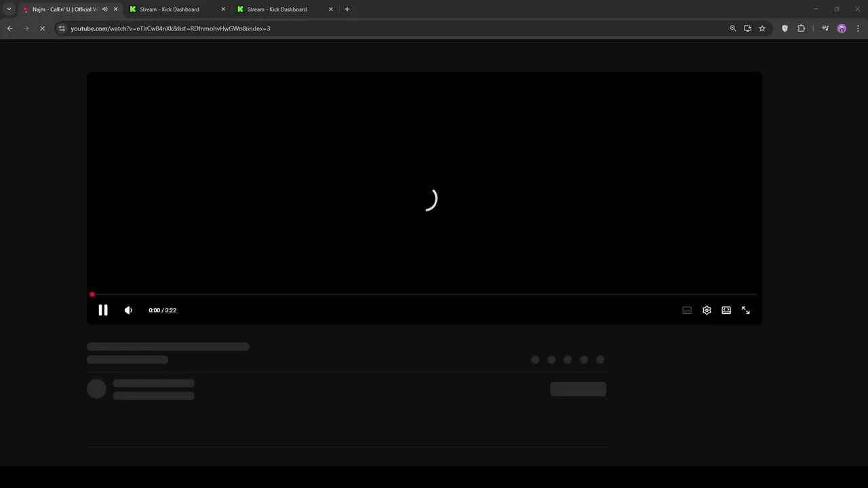This screenshot has height=488, width=868.
Task: Mute the tab via the tab audio icon
Action: [104, 9]
